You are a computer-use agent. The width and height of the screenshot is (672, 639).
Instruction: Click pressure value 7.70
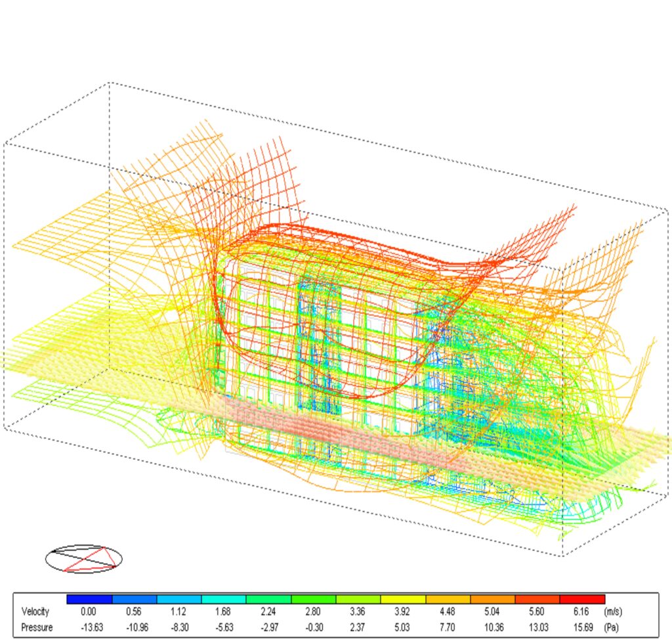click(x=447, y=627)
